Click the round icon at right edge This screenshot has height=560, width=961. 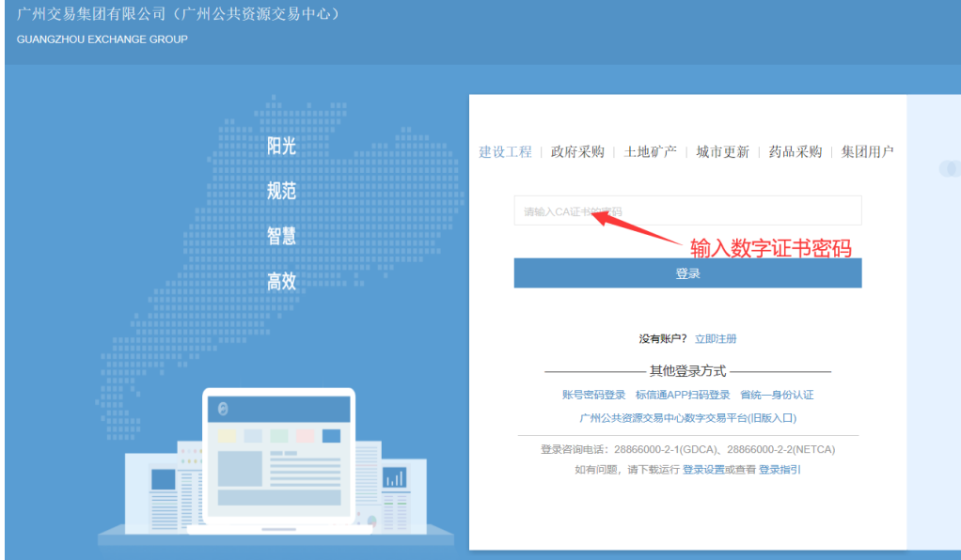(x=950, y=169)
